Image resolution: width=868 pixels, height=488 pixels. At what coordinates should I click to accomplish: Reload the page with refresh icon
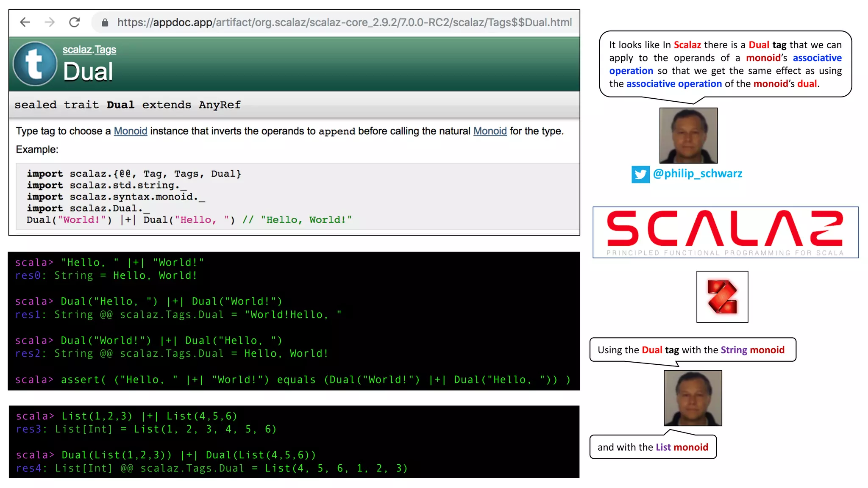coord(75,22)
